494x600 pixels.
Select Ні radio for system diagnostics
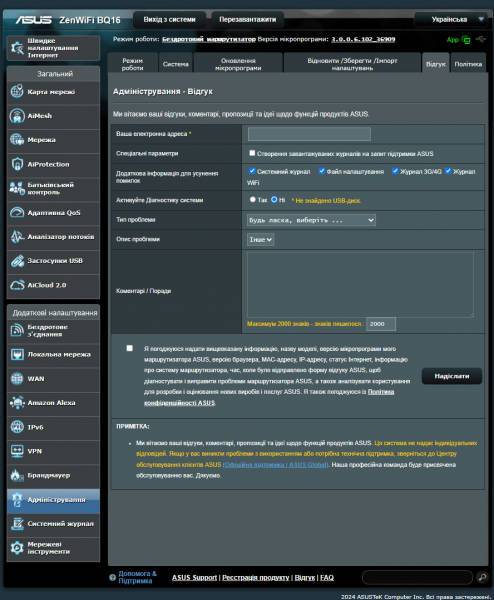coord(274,199)
